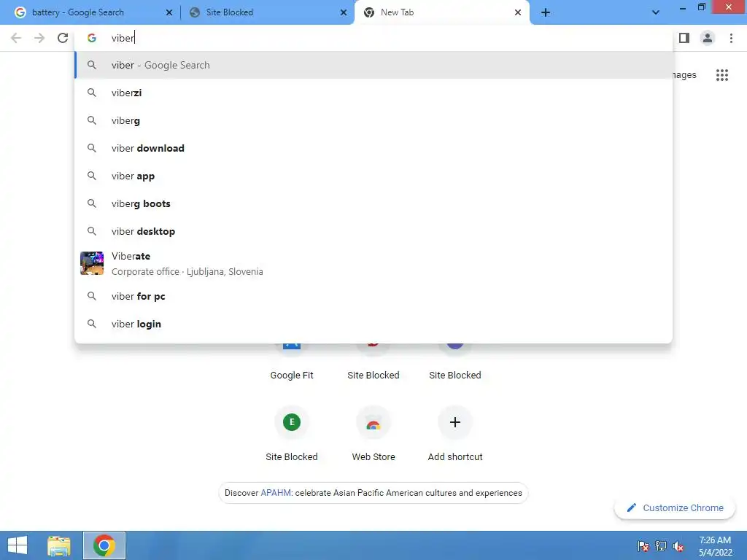
Task: Choose the 'viberg boots' suggestion
Action: pyautogui.click(x=373, y=203)
